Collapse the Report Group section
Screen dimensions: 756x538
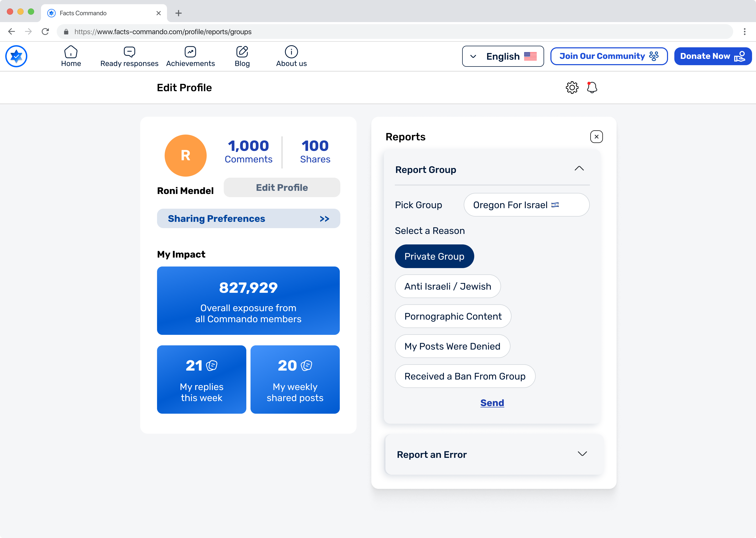(x=579, y=169)
